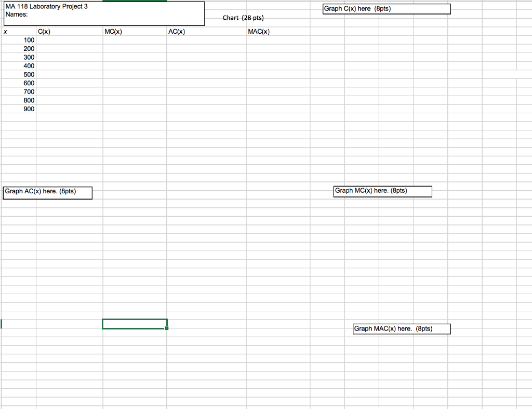Select the C(x) column header cell
Screen dimensions: 532x409
click(x=70, y=32)
